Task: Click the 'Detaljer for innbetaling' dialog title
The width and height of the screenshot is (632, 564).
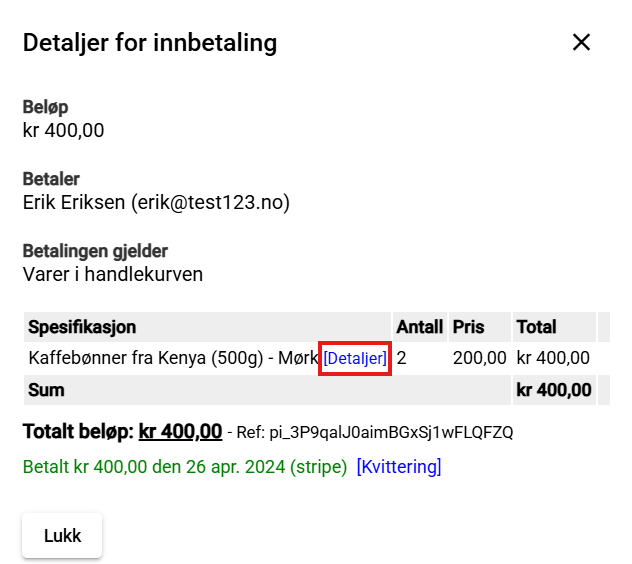Action: click(x=150, y=42)
